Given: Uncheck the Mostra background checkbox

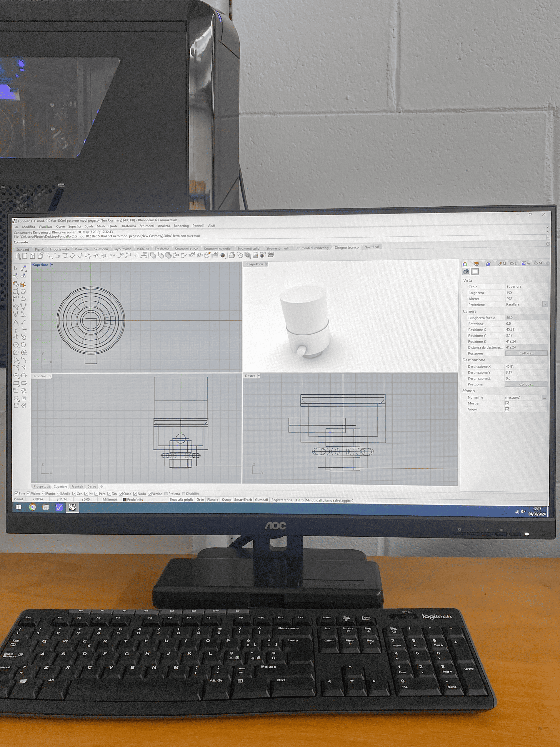Looking at the screenshot, I should pos(507,403).
